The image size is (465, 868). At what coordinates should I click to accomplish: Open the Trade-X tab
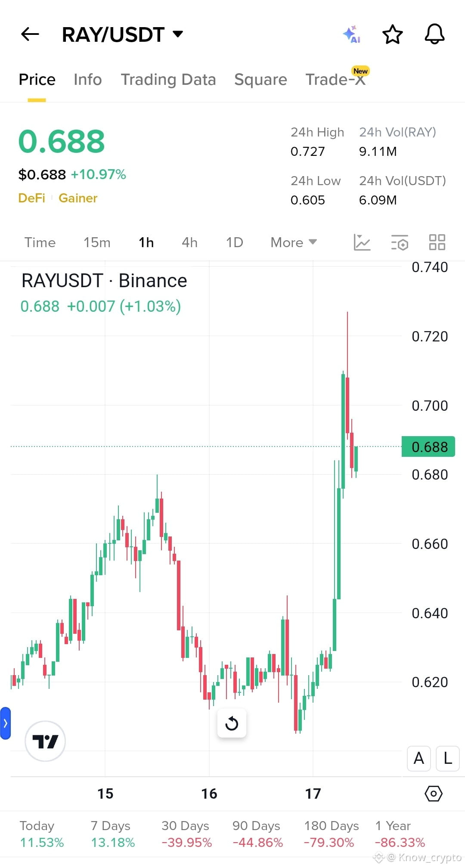coord(335,80)
